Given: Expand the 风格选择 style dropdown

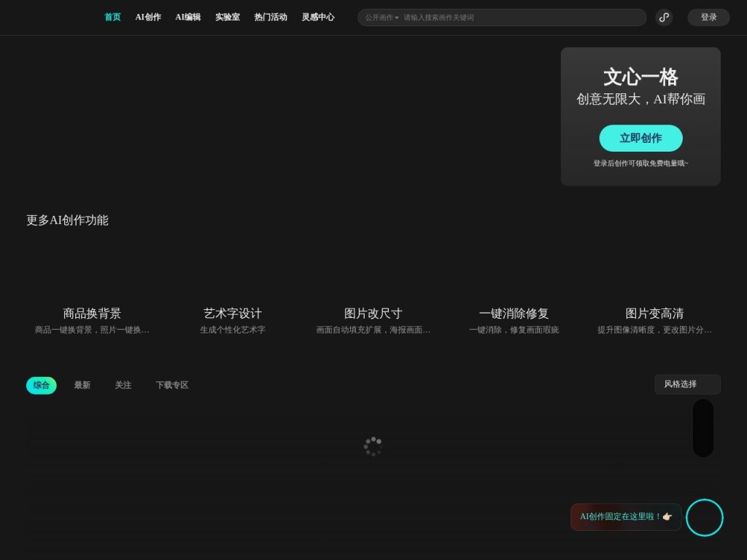Looking at the screenshot, I should pyautogui.click(x=687, y=384).
